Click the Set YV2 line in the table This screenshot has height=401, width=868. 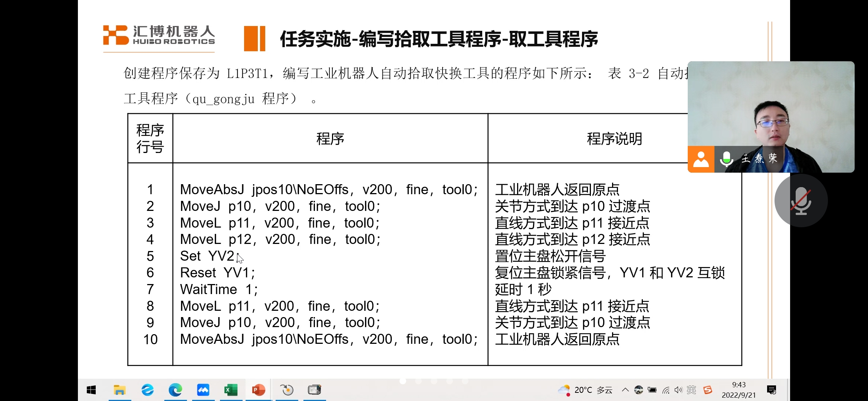pyautogui.click(x=207, y=256)
